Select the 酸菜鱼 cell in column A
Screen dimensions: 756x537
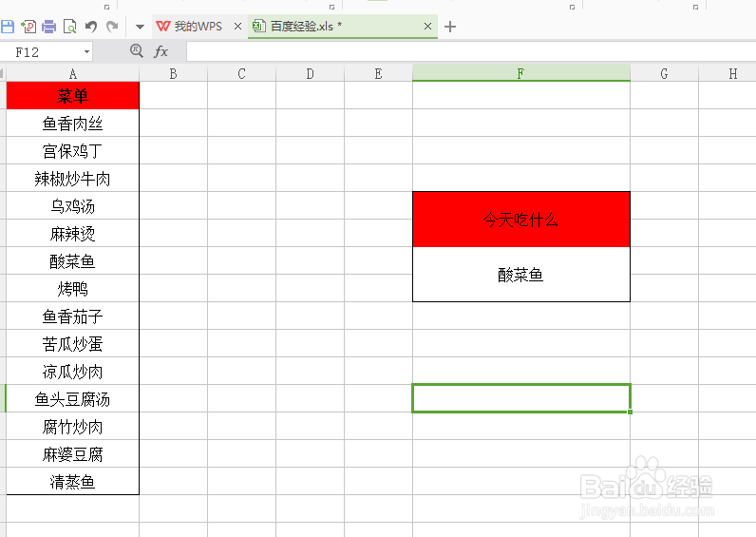click(x=73, y=261)
